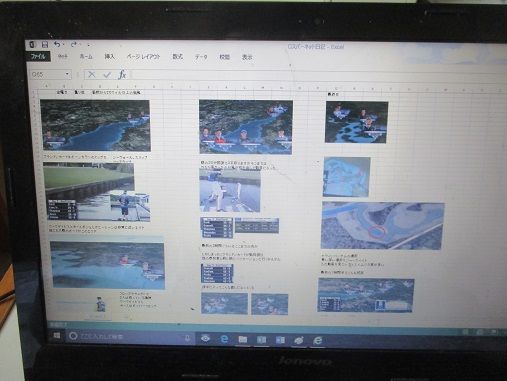The width and height of the screenshot is (507, 381).
Task: Select the bottom-middle left small map thumbnail
Action: pyautogui.click(x=224, y=304)
